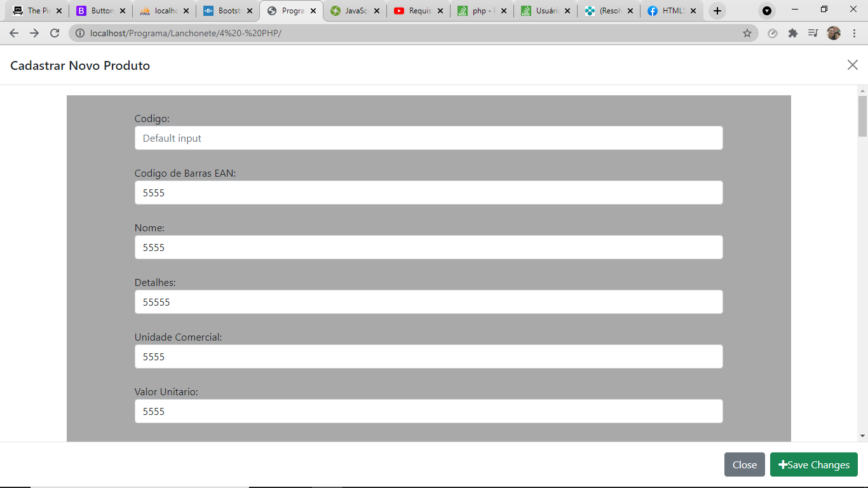Click the Save Changes button
This screenshot has width=868, height=488.
point(814,464)
